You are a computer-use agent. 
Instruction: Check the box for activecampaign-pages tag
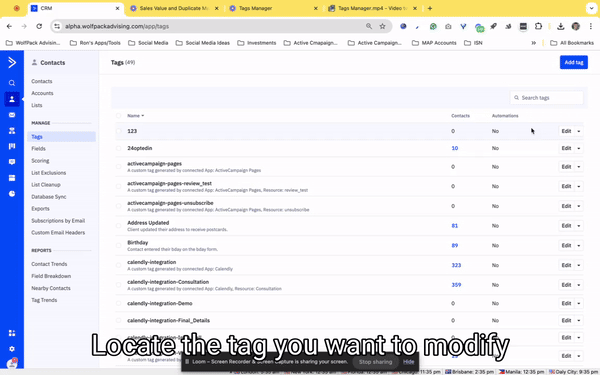[x=118, y=166]
